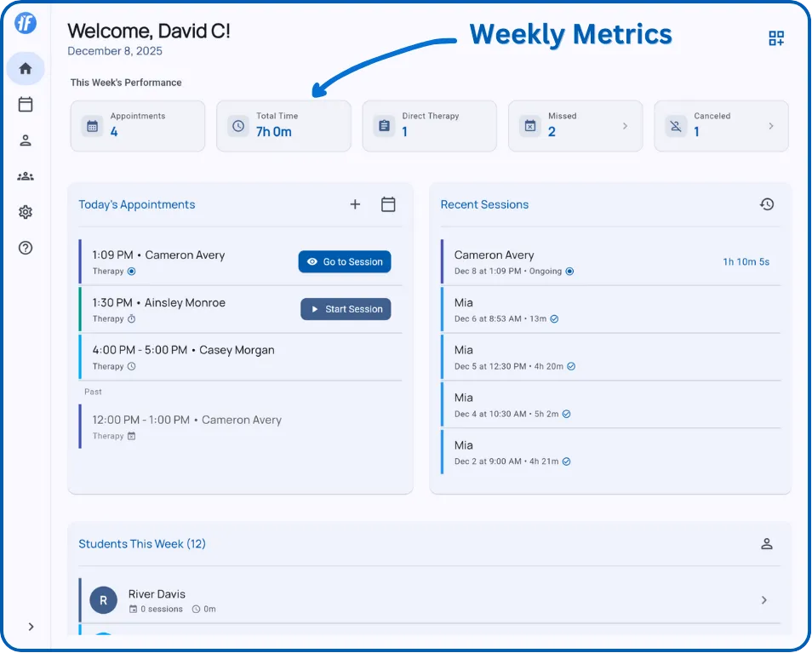
Task: Open the Calendar icon in the sidebar
Action: [26, 104]
